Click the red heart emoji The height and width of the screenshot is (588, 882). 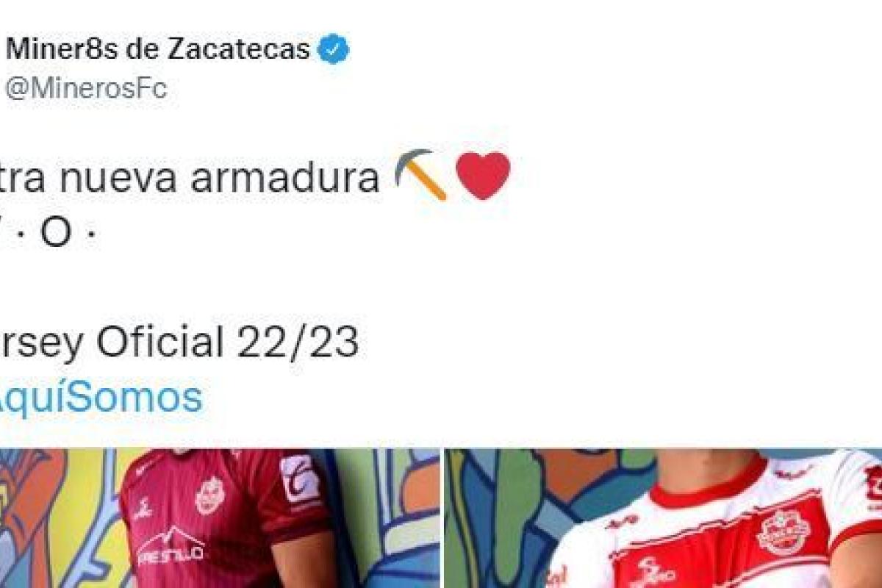click(483, 176)
